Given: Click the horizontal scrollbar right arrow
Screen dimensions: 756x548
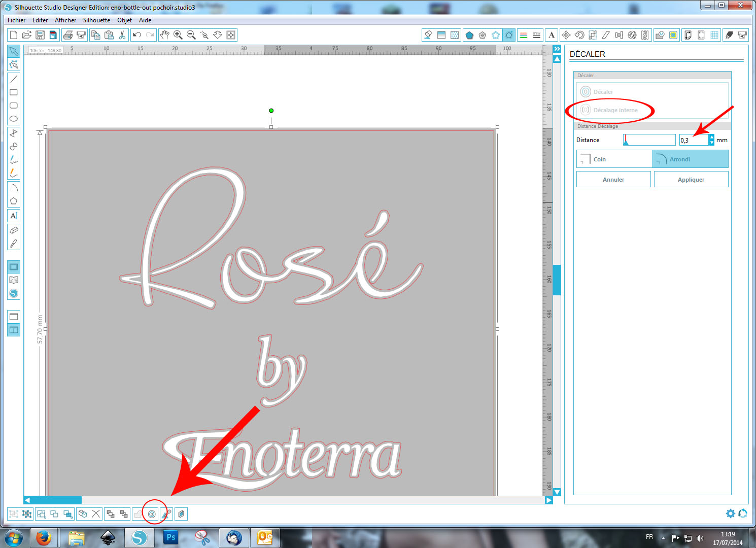Looking at the screenshot, I should pyautogui.click(x=548, y=500).
